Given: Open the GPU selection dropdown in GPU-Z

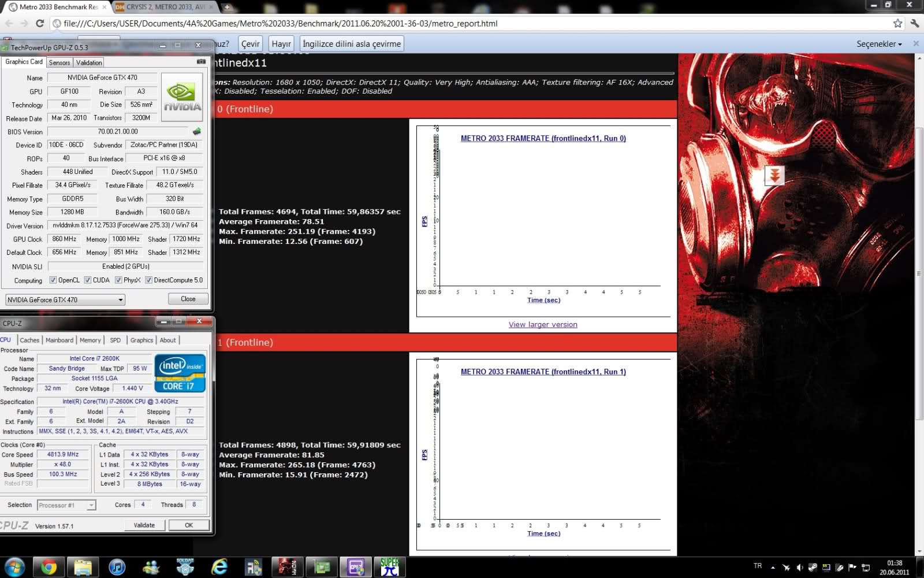Looking at the screenshot, I should [65, 299].
